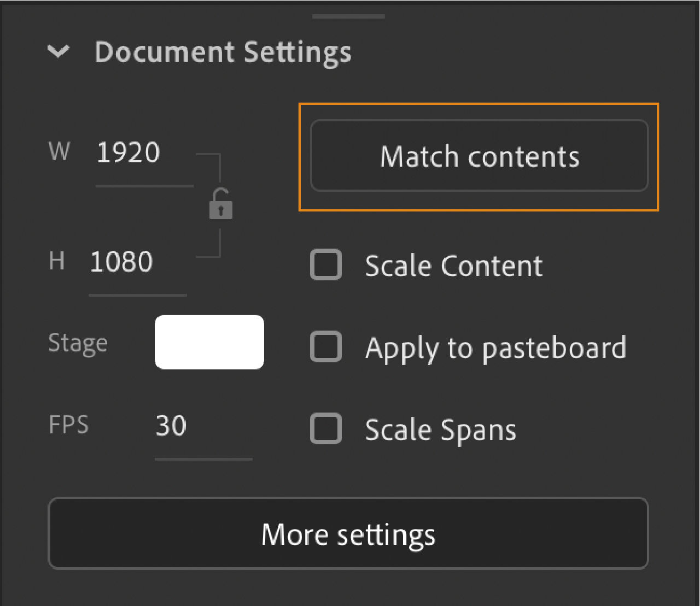The image size is (700, 606).
Task: Click the FPS label
Action: [x=68, y=425]
